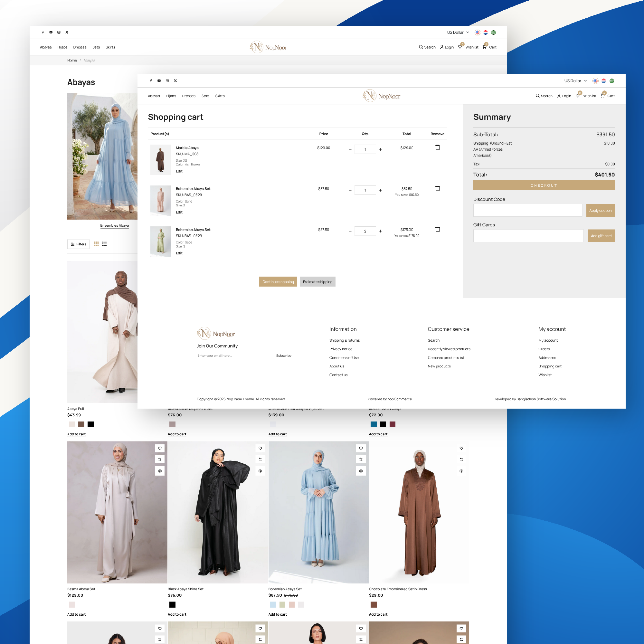The height and width of the screenshot is (644, 644).
Task: Increase Marble Abaya quantity with plus
Action: 380,149
